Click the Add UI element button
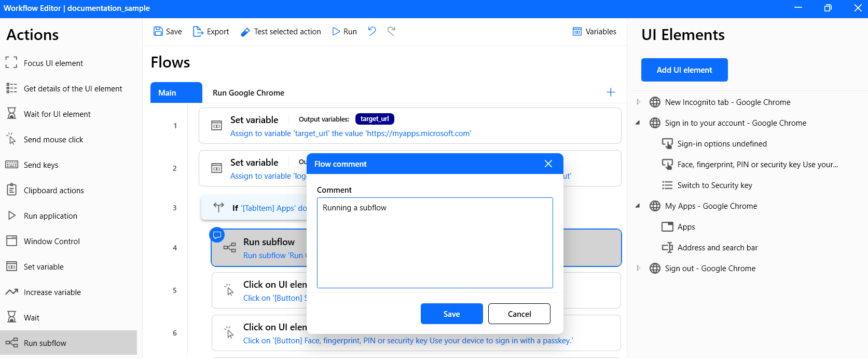This screenshot has width=868, height=362. coord(684,70)
